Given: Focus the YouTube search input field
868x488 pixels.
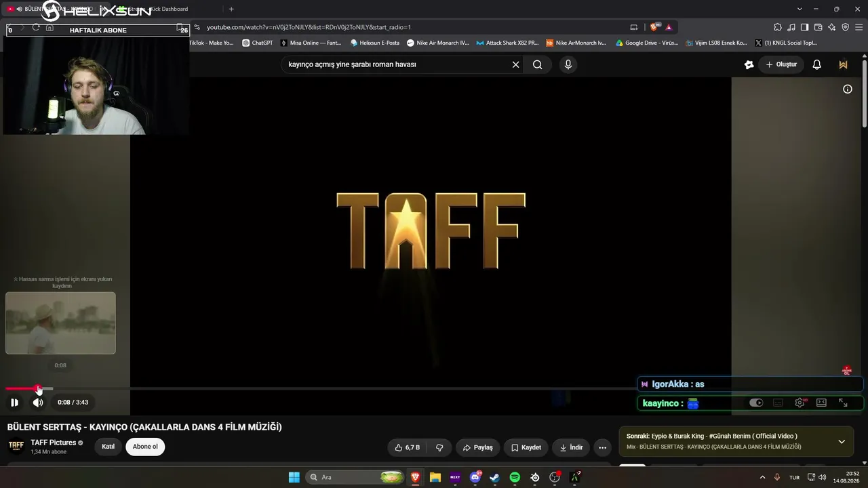Looking at the screenshot, I should [x=397, y=64].
